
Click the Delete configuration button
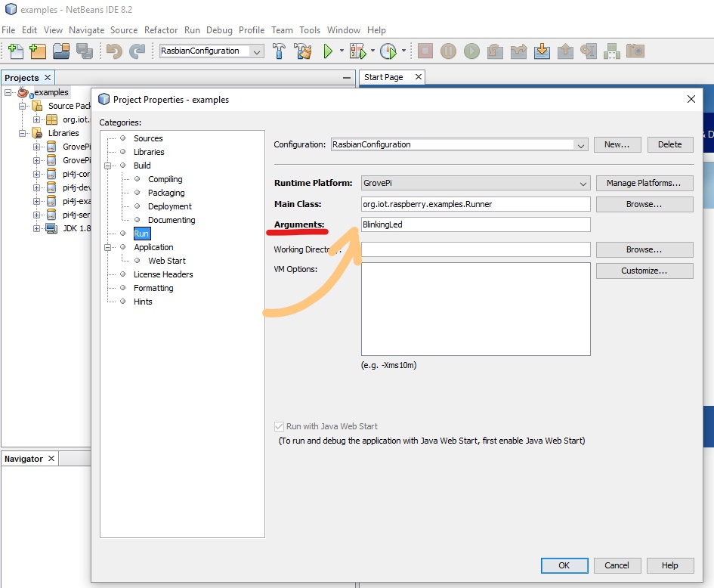(670, 145)
